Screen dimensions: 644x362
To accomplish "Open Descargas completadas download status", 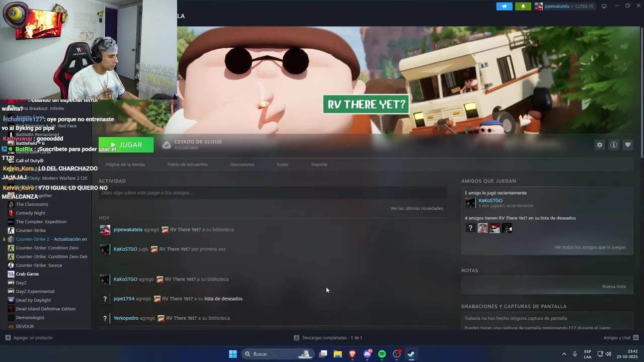I will coord(328,338).
